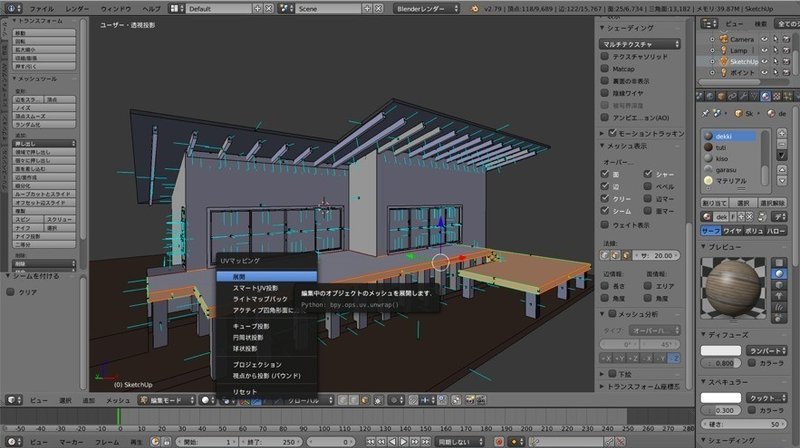Choose キューブ投影 in UV menu
800x448 pixels.
coord(266,326)
